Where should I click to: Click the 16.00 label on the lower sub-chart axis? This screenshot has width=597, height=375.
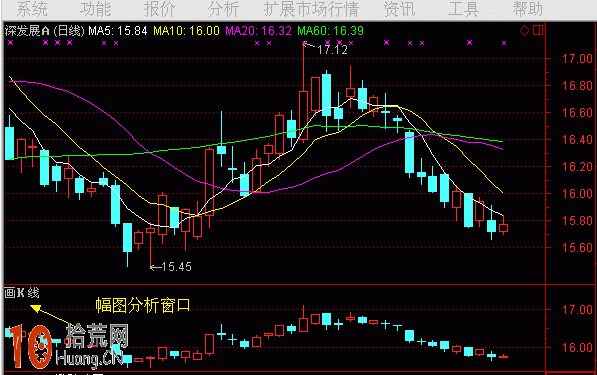click(x=578, y=348)
